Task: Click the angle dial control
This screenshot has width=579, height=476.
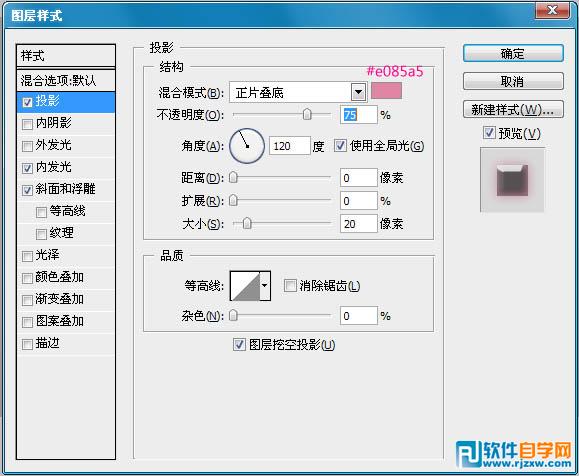Action: 247,146
